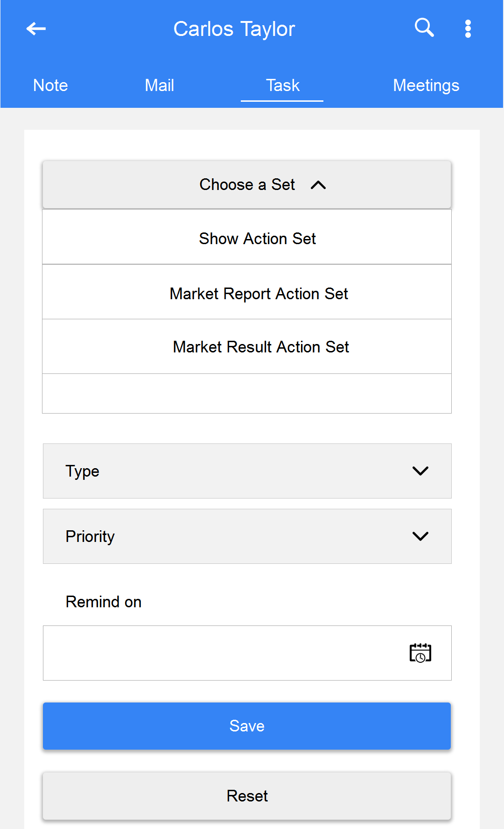Choose Market Result Action Set option
This screenshot has width=504, height=829.
247,347
